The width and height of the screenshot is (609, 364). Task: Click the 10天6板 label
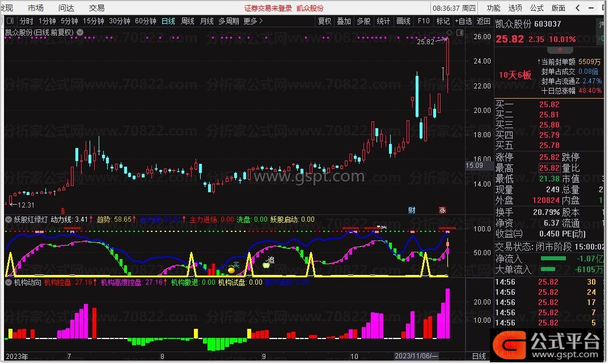pyautogui.click(x=515, y=75)
